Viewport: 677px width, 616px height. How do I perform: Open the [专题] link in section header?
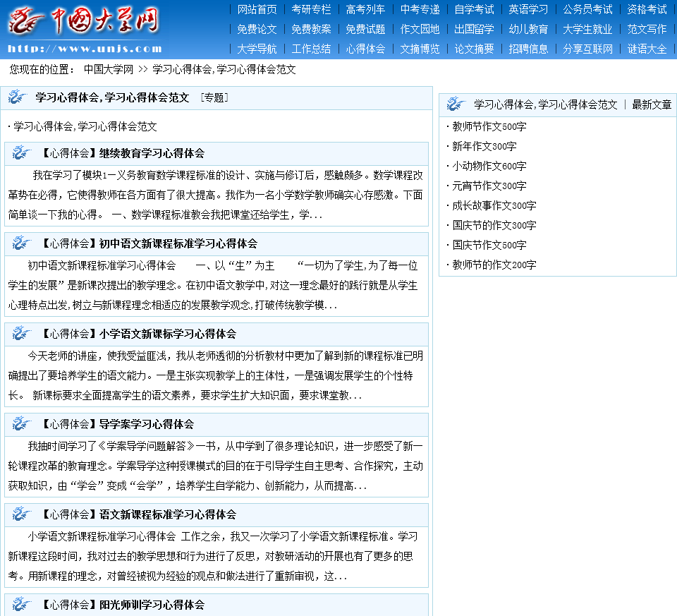(214, 97)
